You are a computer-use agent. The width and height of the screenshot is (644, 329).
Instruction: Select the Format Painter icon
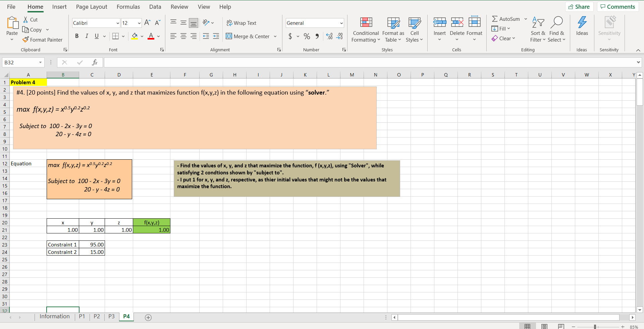(25, 40)
